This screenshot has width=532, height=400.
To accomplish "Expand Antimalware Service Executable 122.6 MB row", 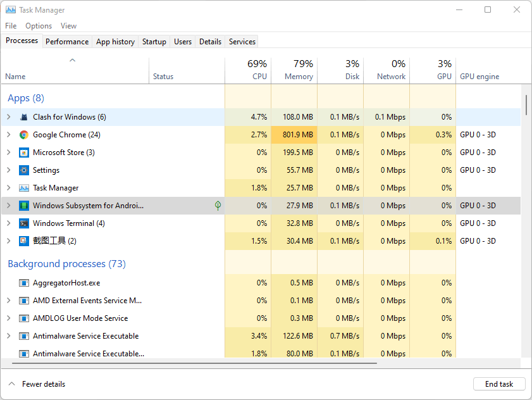I will (x=9, y=335).
